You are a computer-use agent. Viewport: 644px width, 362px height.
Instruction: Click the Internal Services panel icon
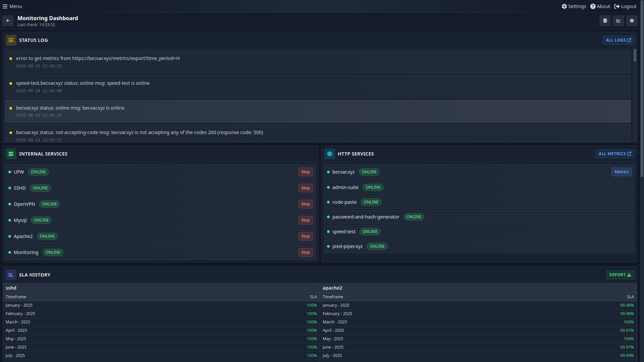point(11,154)
